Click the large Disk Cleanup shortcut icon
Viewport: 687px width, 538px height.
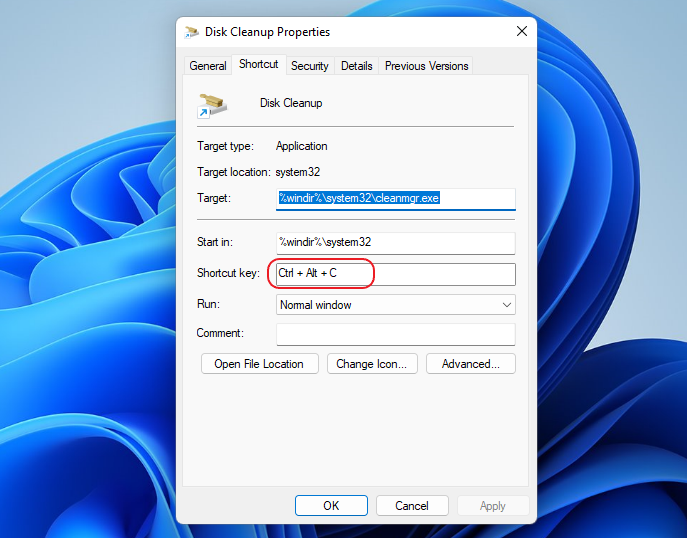point(212,106)
